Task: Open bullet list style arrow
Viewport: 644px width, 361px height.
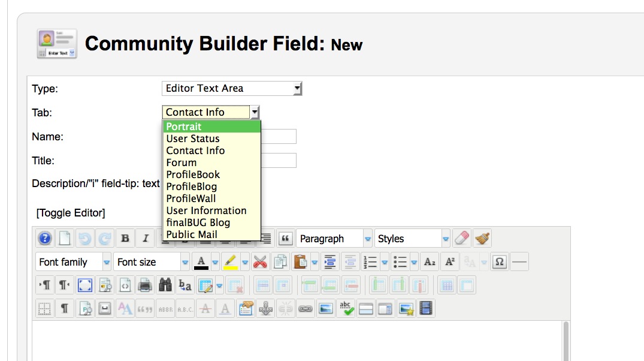Action: [x=414, y=262]
